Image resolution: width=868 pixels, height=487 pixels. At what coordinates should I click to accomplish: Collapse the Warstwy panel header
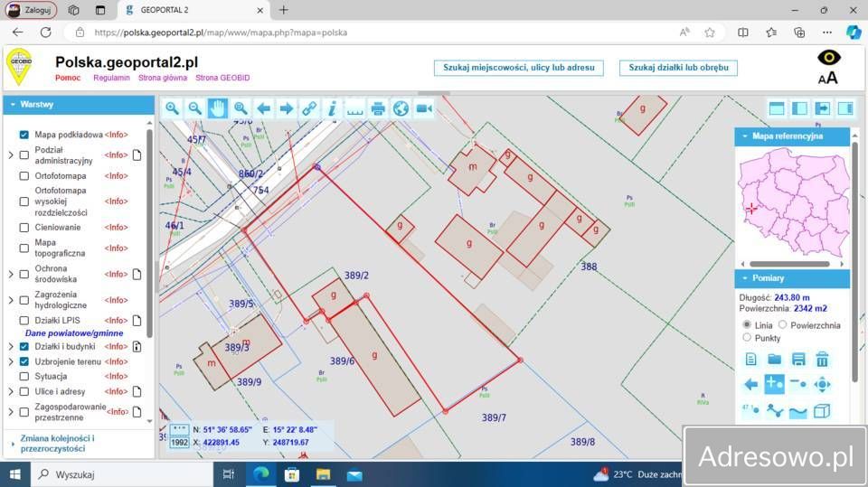pyautogui.click(x=79, y=105)
